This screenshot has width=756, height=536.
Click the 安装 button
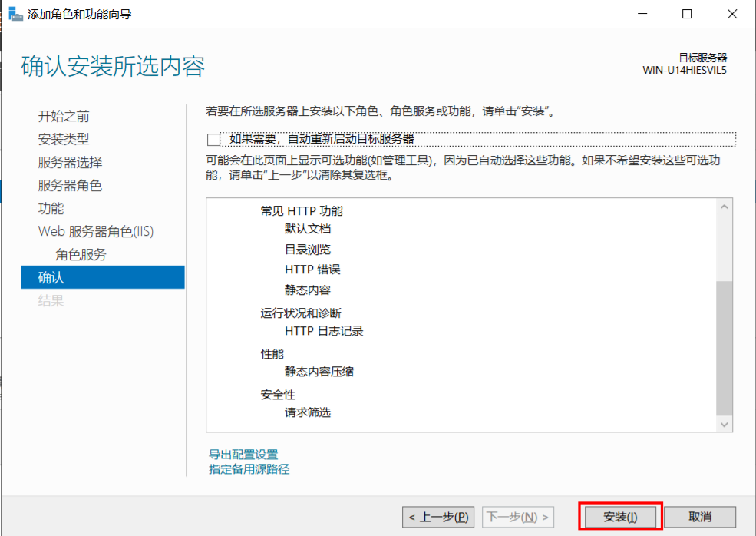click(619, 516)
